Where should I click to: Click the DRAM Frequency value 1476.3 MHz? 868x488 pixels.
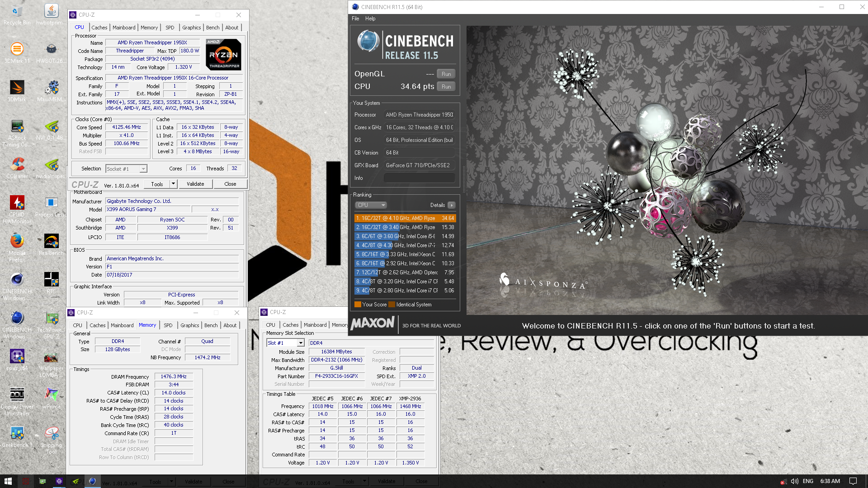174,376
